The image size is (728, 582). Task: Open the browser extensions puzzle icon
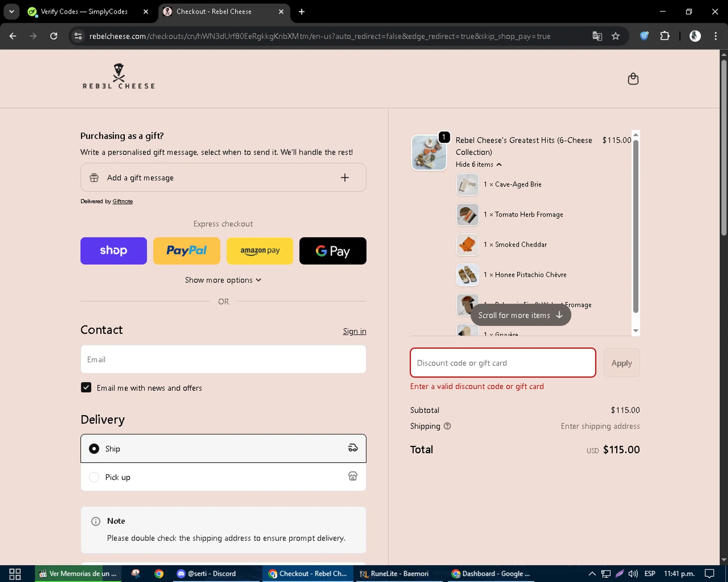click(665, 36)
